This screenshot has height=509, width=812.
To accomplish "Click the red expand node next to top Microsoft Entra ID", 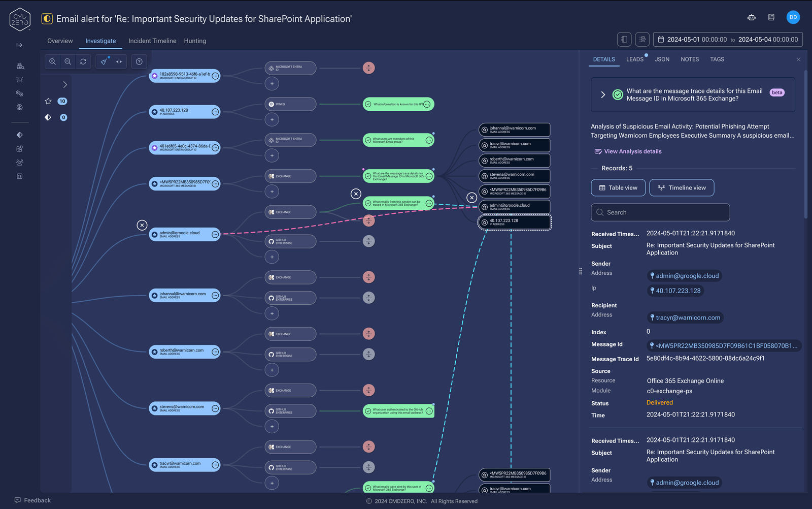I will [369, 68].
